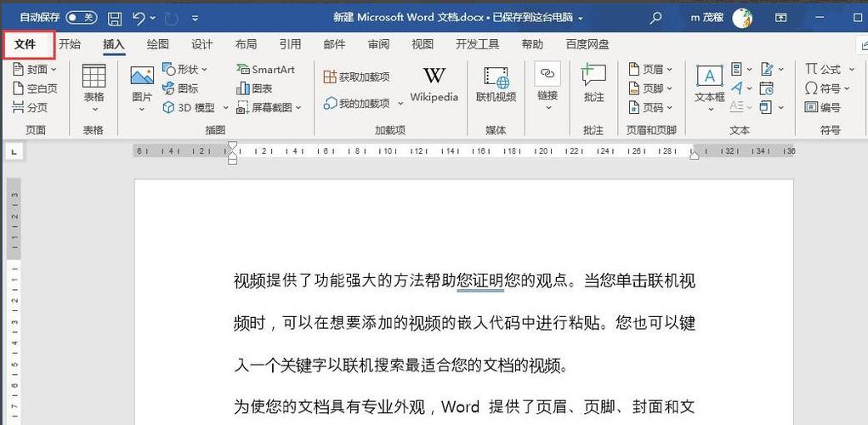Open the 布局 tab

[246, 45]
